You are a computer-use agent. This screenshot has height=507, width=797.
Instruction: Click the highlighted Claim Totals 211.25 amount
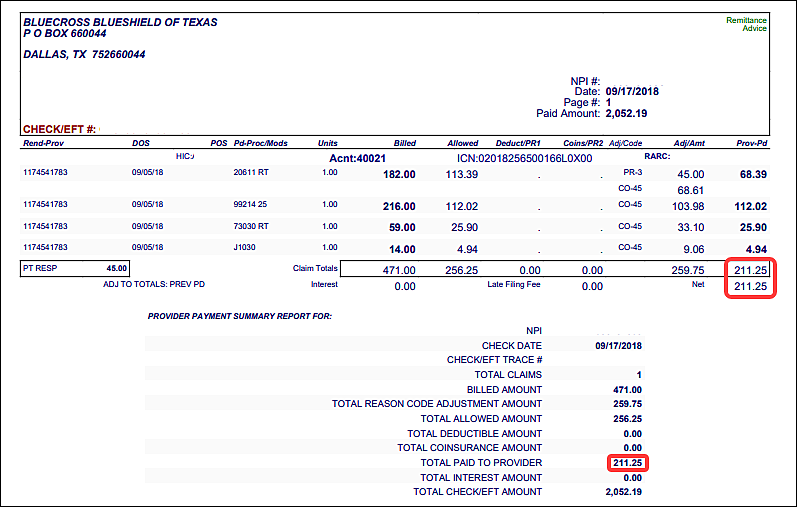[x=750, y=269]
